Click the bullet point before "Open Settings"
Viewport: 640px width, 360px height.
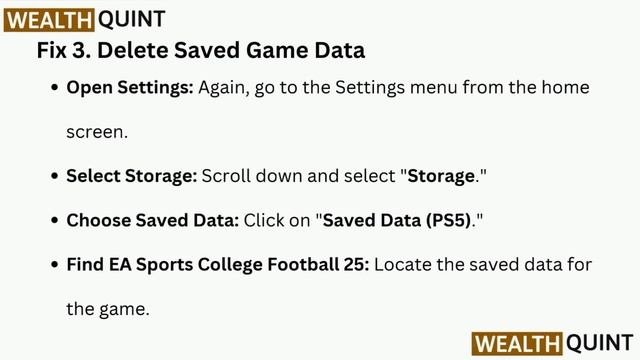(55, 88)
